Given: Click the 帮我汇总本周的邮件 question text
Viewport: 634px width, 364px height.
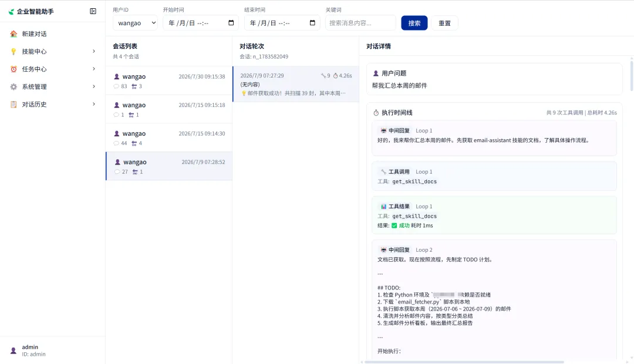Looking at the screenshot, I should point(400,86).
